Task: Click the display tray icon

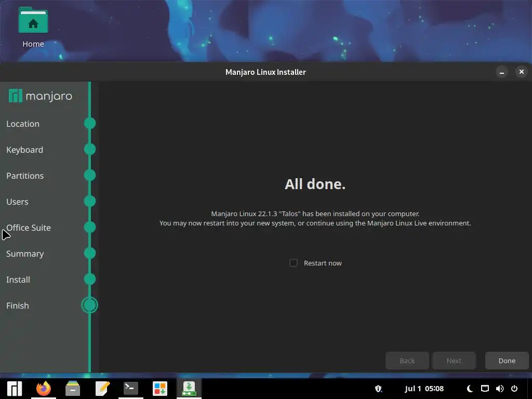Action: [x=485, y=389]
